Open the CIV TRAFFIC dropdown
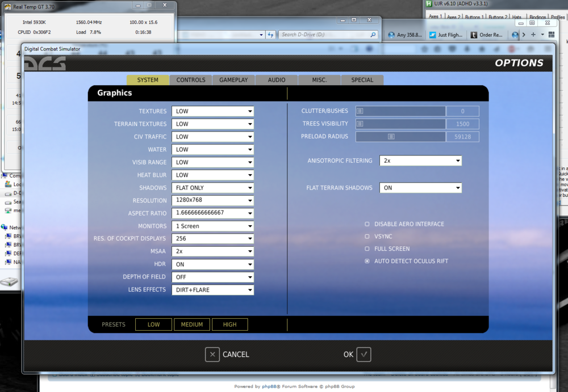Viewport: 568px width, 392px height. click(x=212, y=137)
